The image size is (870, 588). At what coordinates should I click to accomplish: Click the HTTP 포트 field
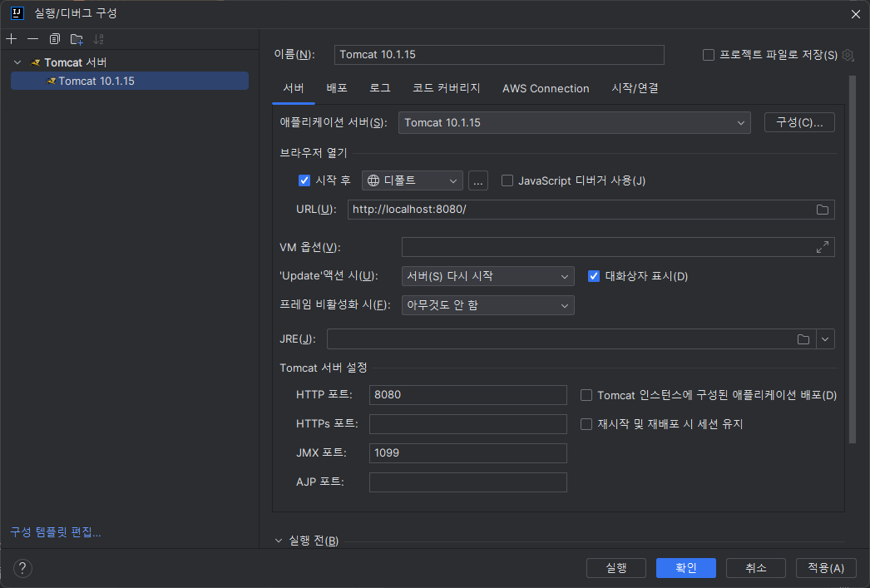(467, 395)
